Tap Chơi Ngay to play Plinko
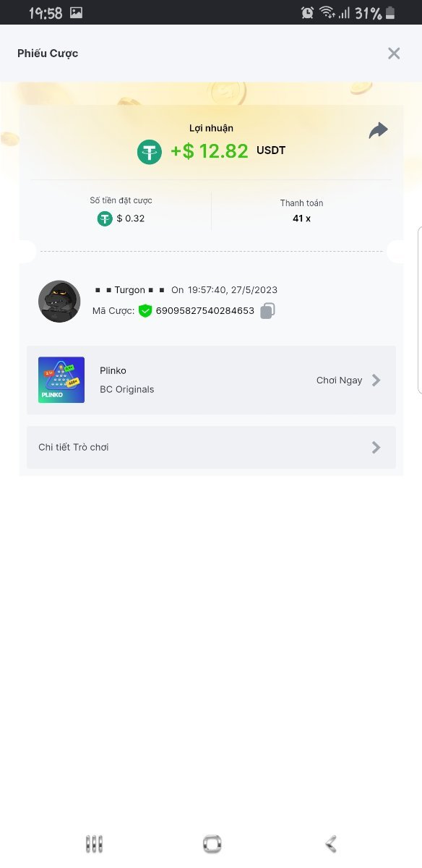This screenshot has height=868, width=422. (x=339, y=380)
